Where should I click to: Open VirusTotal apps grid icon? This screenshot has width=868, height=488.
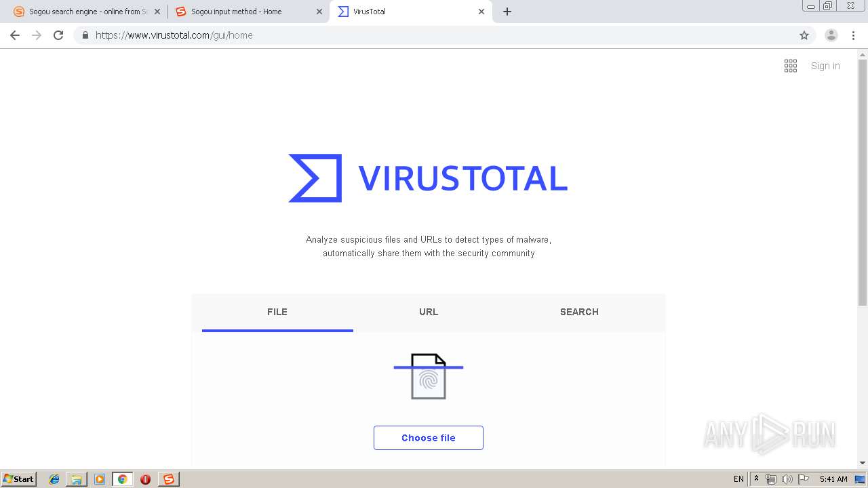[x=791, y=66]
